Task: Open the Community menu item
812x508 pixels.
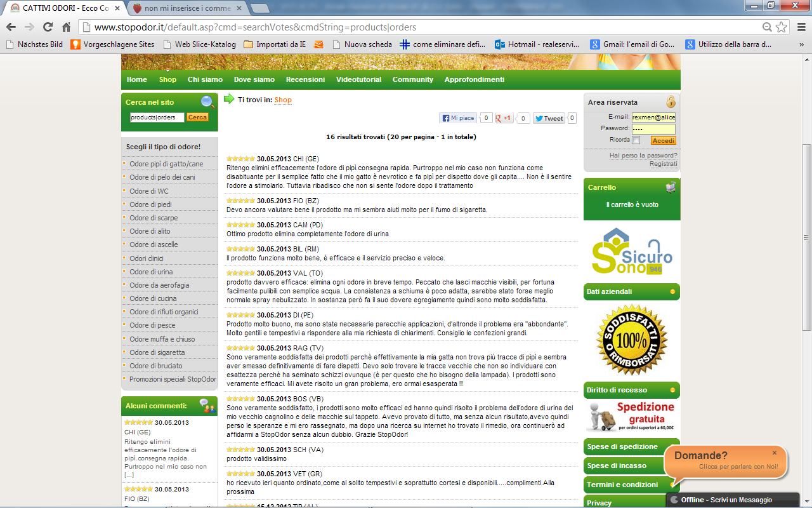Action: pos(413,79)
